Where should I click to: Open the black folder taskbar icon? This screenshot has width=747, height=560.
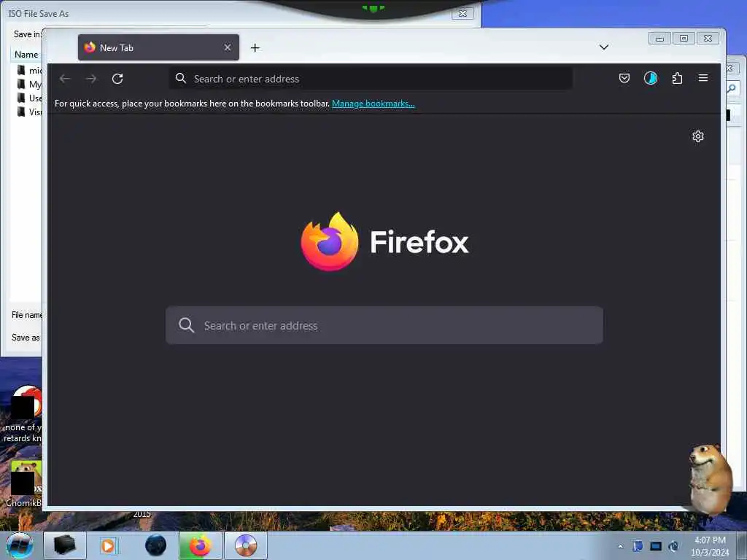[x=65, y=545]
